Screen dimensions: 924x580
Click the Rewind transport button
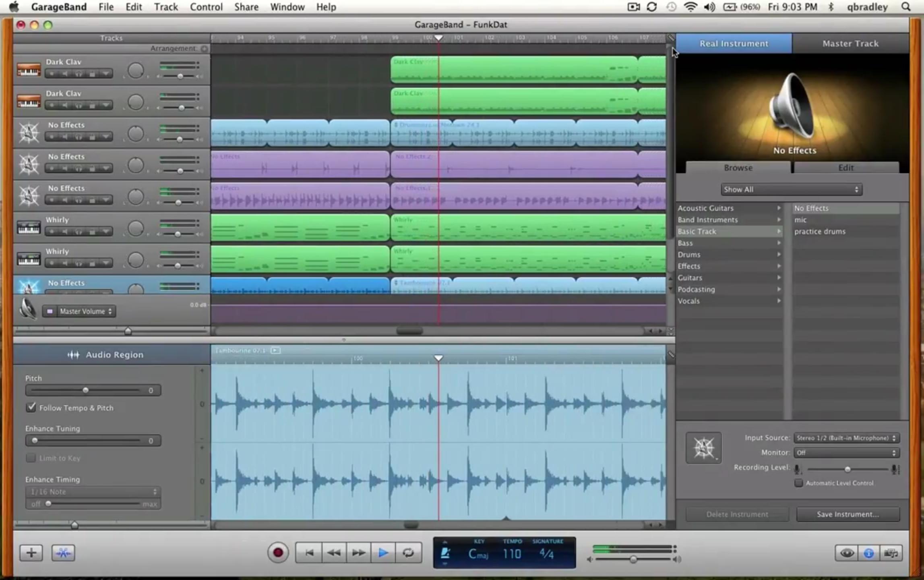334,553
